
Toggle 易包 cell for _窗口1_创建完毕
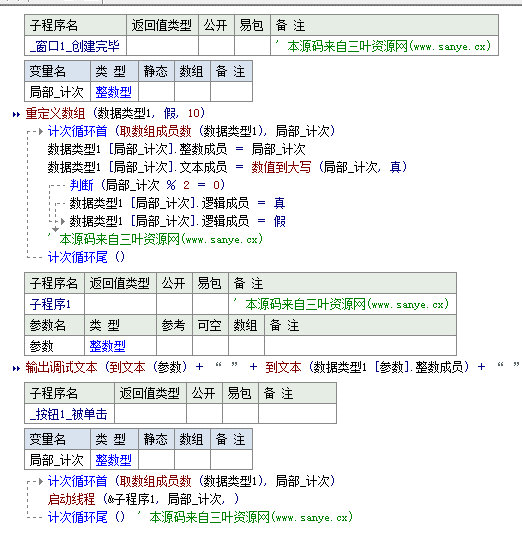pos(252,46)
